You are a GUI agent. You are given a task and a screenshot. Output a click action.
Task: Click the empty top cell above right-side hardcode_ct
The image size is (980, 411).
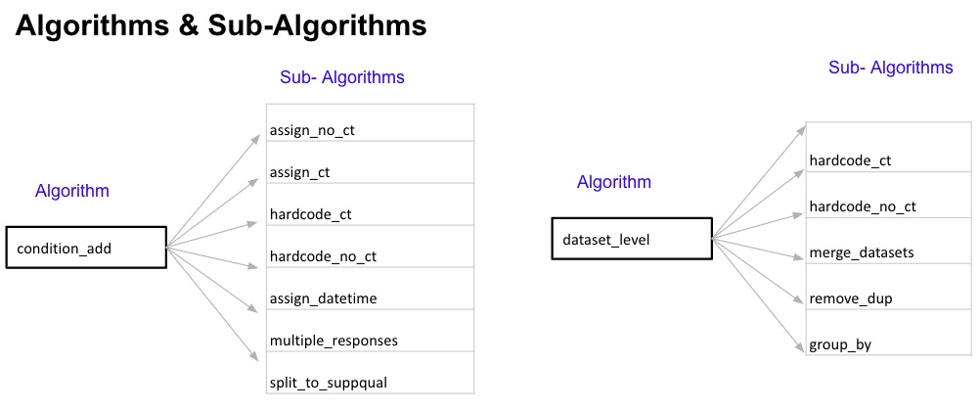pyautogui.click(x=889, y=134)
